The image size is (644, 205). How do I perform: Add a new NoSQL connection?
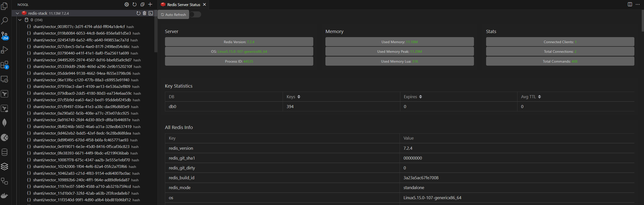150,5
